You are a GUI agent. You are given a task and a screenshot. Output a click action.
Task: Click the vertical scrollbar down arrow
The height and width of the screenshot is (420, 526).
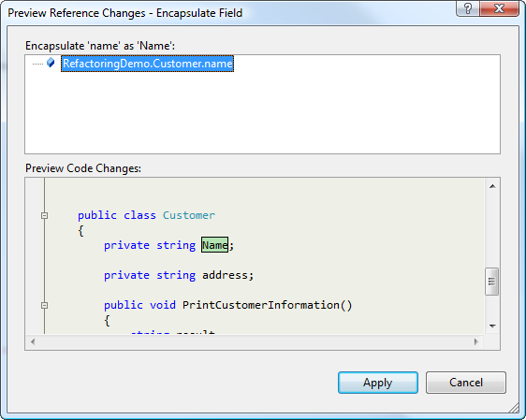point(492,326)
